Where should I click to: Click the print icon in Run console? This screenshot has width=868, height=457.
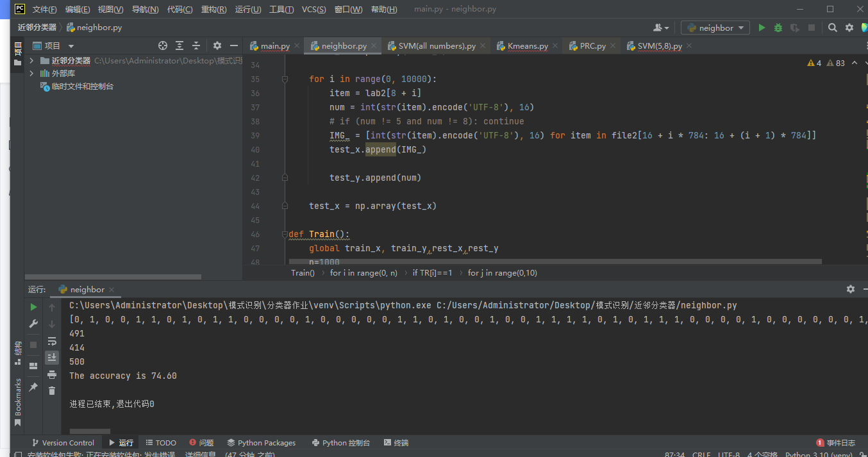pyautogui.click(x=52, y=374)
